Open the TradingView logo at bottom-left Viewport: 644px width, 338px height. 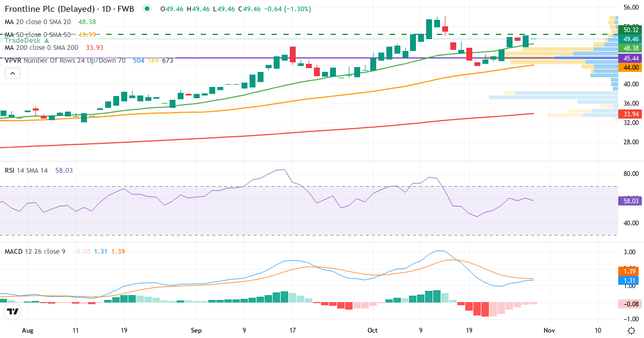pyautogui.click(x=13, y=311)
